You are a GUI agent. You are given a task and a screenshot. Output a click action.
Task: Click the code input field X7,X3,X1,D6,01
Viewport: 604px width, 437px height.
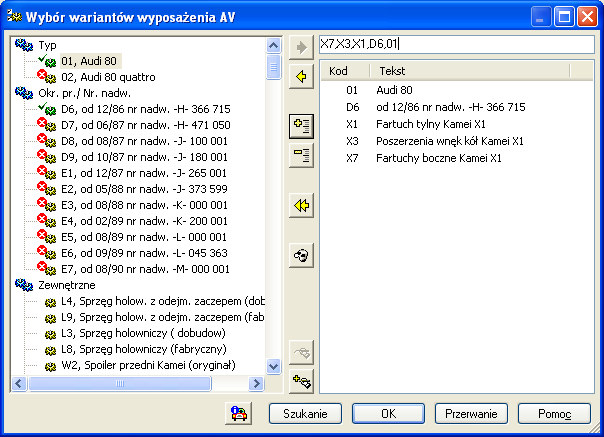tap(457, 44)
